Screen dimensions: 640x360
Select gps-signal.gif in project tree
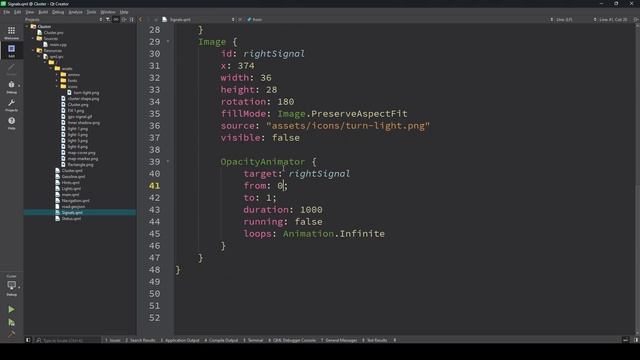[76, 116]
